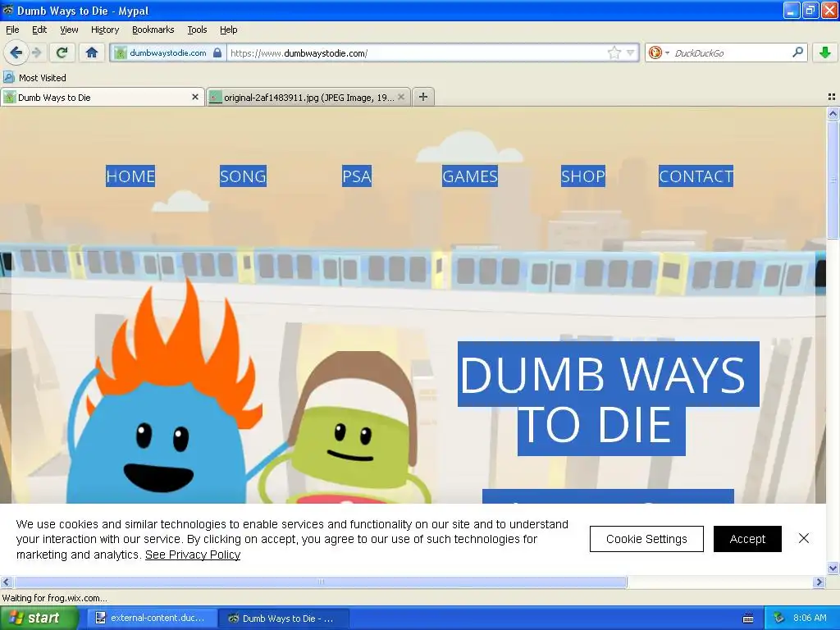Open the Help menu
840x630 pixels.
pyautogui.click(x=228, y=30)
